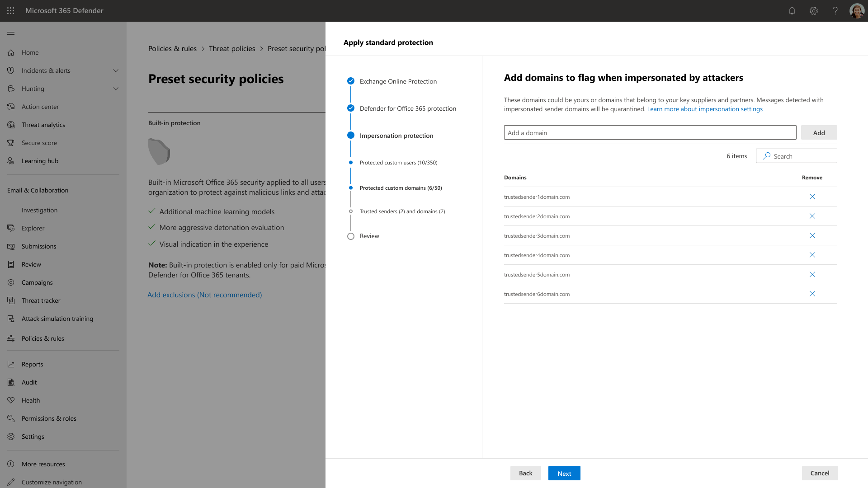Remove trustedsender4domain.com from the list

click(812, 255)
